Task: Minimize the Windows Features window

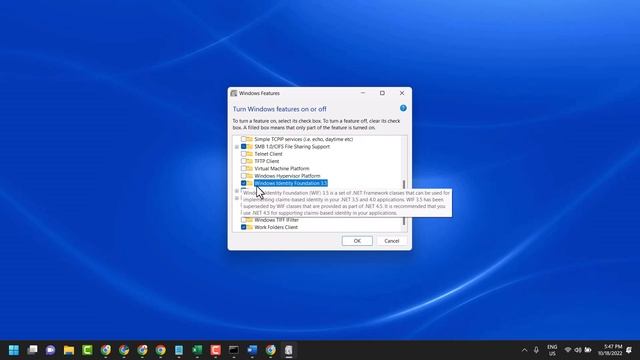Action: tap(362, 93)
